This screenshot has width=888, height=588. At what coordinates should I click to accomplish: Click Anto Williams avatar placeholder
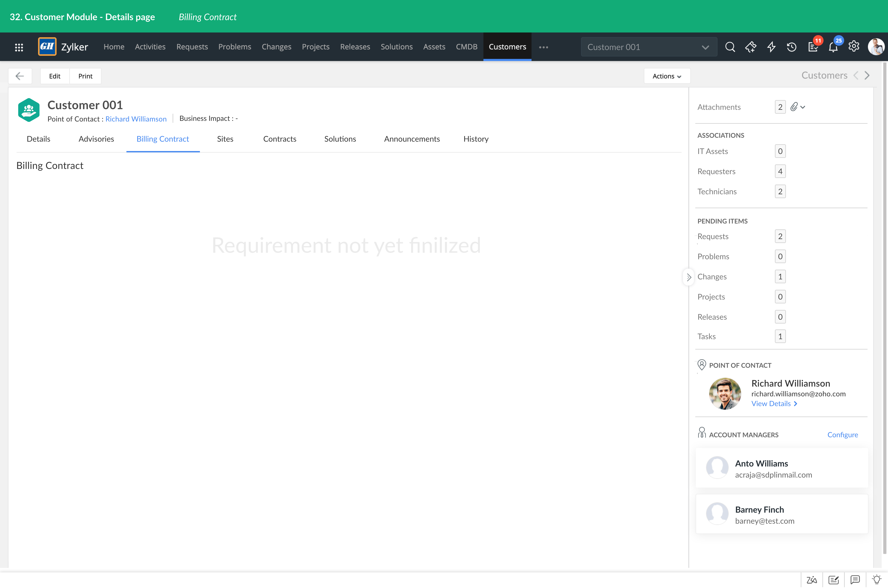717,467
